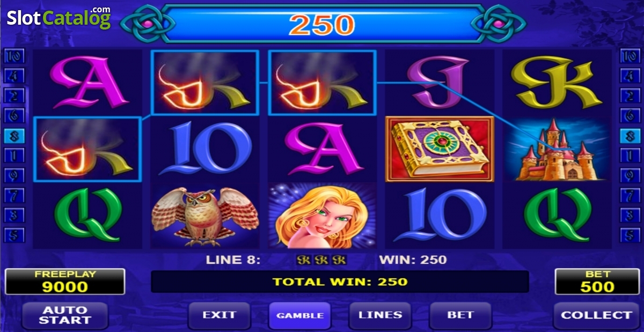The image size is (644, 332).
Task: Click the EXIT button
Action: [219, 315]
